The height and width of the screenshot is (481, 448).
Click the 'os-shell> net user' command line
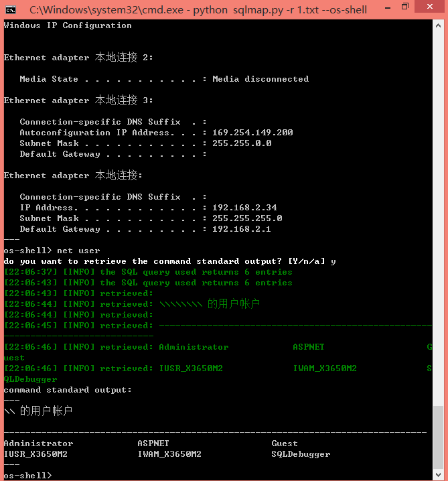pos(52,251)
